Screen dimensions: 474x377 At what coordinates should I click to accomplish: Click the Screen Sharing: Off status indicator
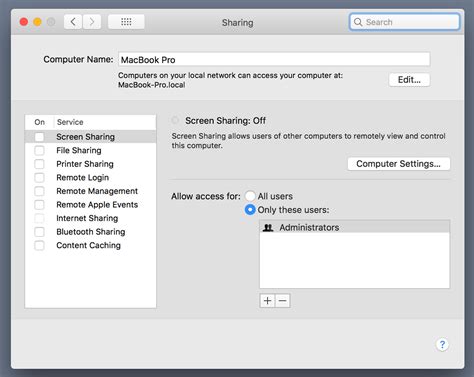click(x=175, y=120)
